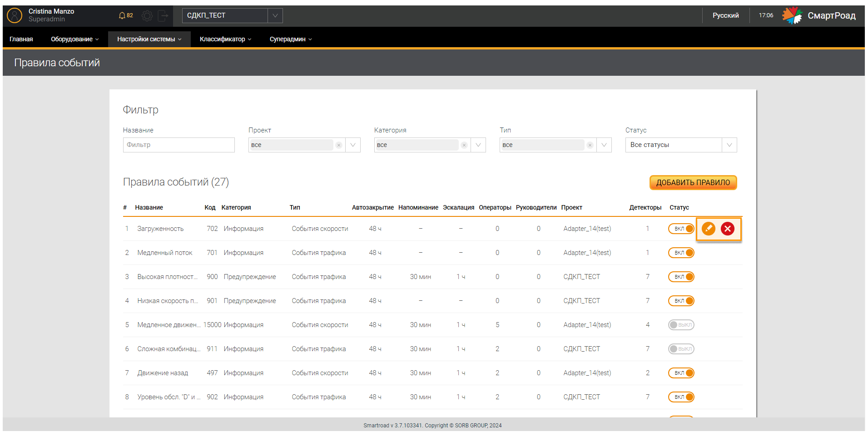Open the Русский language selector
This screenshot has height=436, width=868.
click(x=725, y=15)
